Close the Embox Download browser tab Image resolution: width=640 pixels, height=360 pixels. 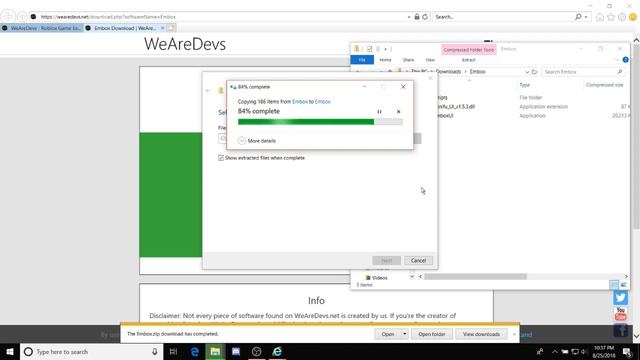coord(162,28)
